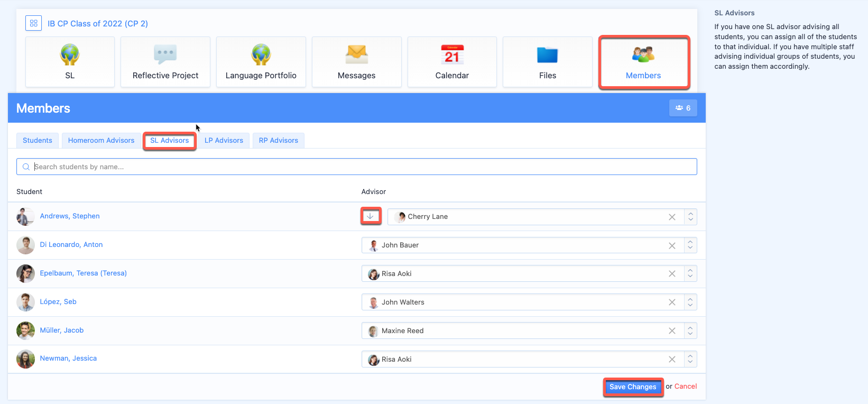Click Teresa Epelbaum's avatar photo
Screen dimensions: 868x404
25,273
